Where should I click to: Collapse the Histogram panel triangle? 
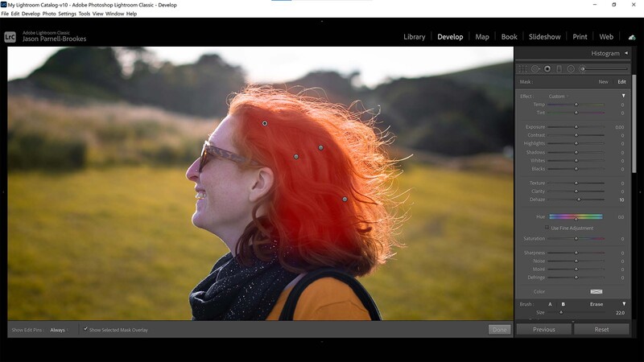tap(626, 53)
